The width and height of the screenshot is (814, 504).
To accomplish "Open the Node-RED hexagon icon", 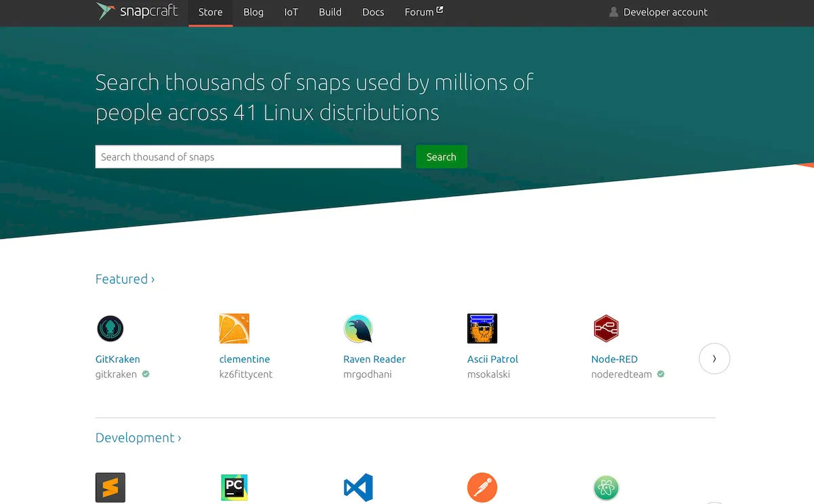I will pyautogui.click(x=606, y=328).
